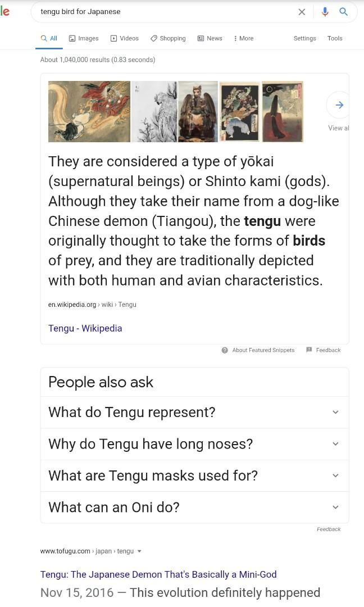Open the Tofugu Tengu Mini-God article link

click(158, 574)
